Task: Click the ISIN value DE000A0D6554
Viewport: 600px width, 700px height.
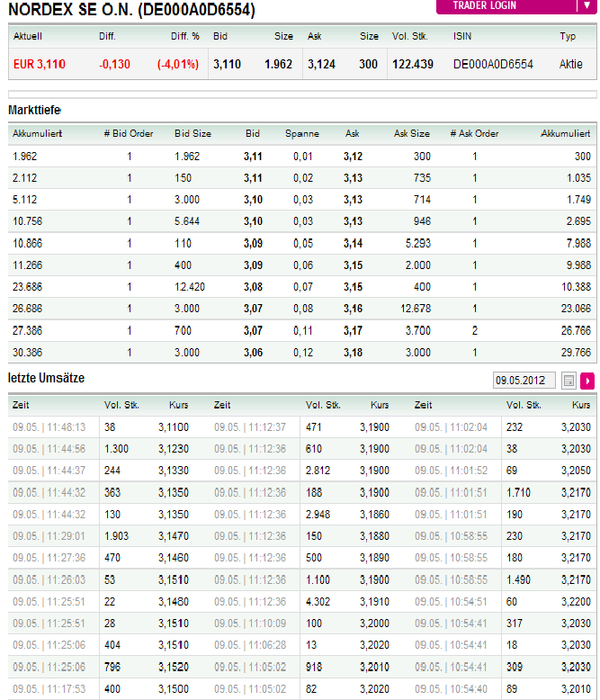Action: tap(493, 64)
